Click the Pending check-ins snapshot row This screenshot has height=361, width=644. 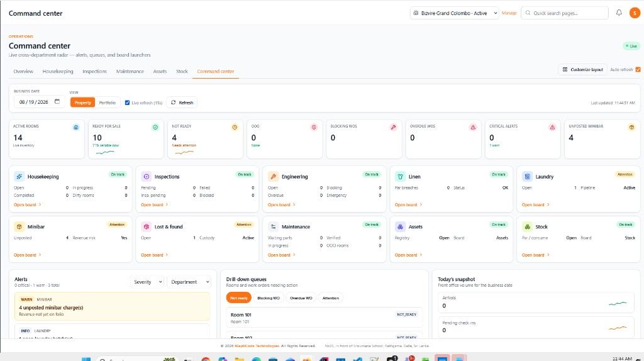536,327
